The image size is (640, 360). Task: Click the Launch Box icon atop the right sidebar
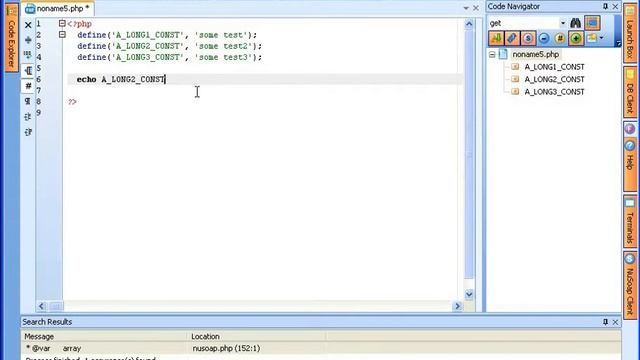(x=630, y=11)
